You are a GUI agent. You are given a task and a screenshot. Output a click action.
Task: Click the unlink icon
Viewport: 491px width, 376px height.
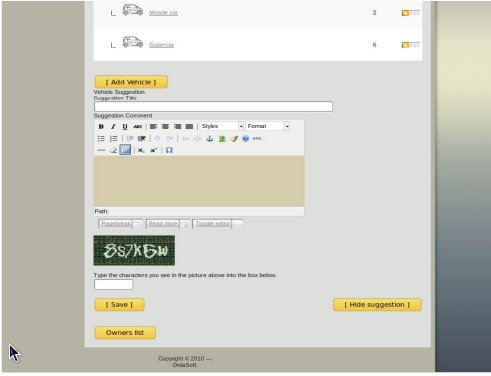197,139
